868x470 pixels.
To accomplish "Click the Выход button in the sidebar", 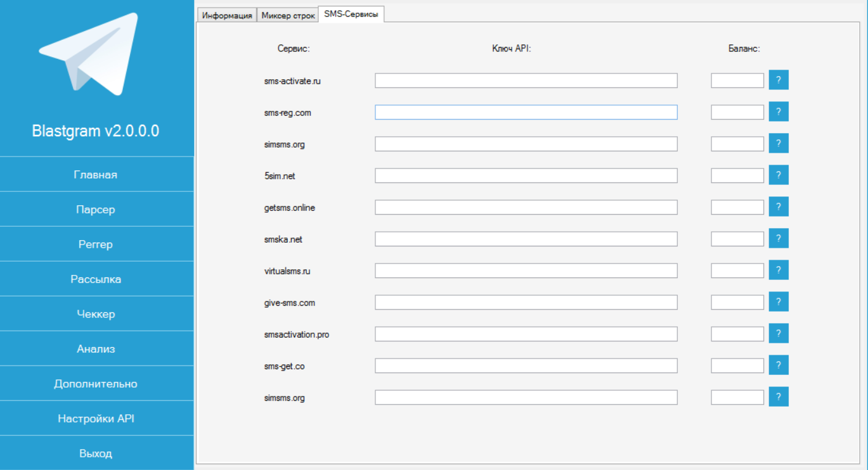I will click(x=96, y=454).
